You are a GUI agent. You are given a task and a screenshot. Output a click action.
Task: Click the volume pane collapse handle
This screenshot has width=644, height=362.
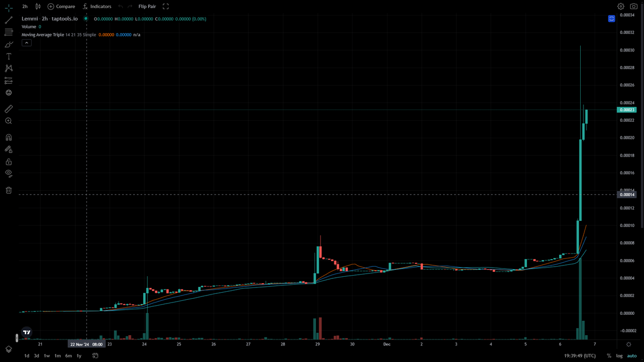tap(17, 337)
